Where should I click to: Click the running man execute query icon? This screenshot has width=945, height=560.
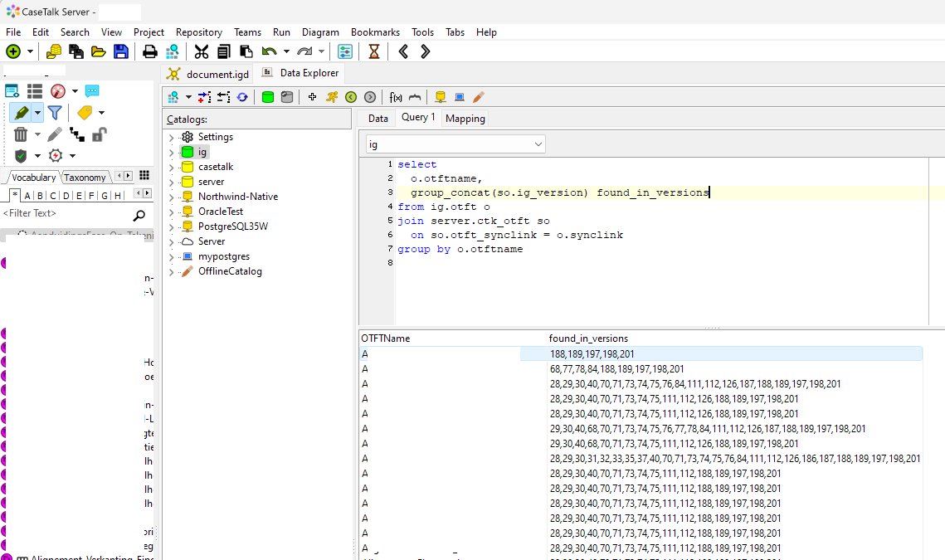(x=332, y=97)
